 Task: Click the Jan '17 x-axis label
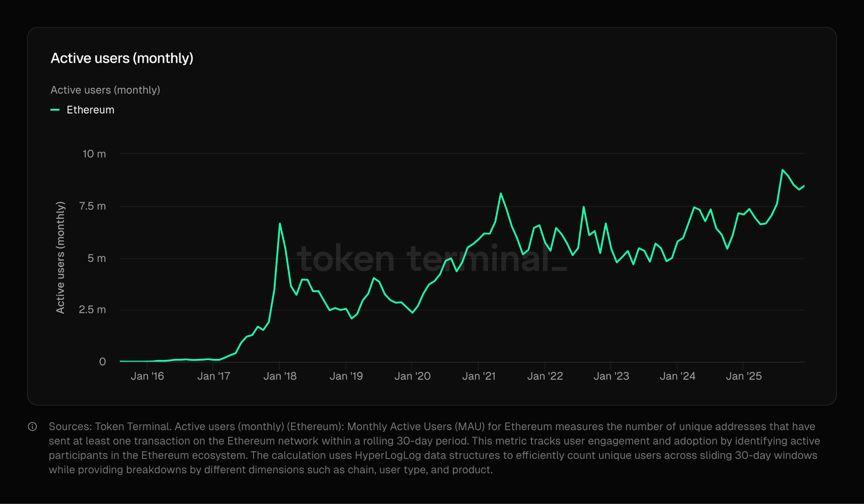click(x=213, y=376)
